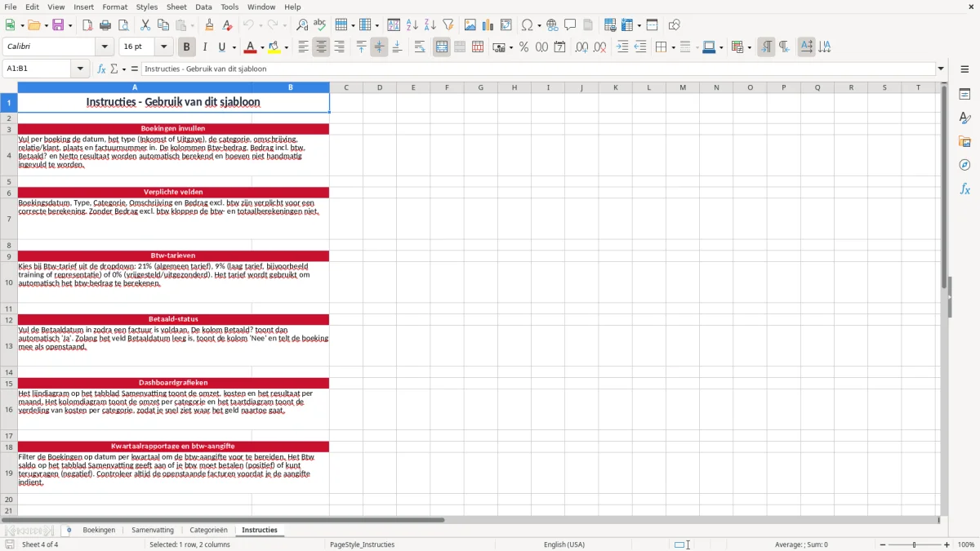
Task: Switch to the Samenvatting sheet tab
Action: tap(153, 530)
